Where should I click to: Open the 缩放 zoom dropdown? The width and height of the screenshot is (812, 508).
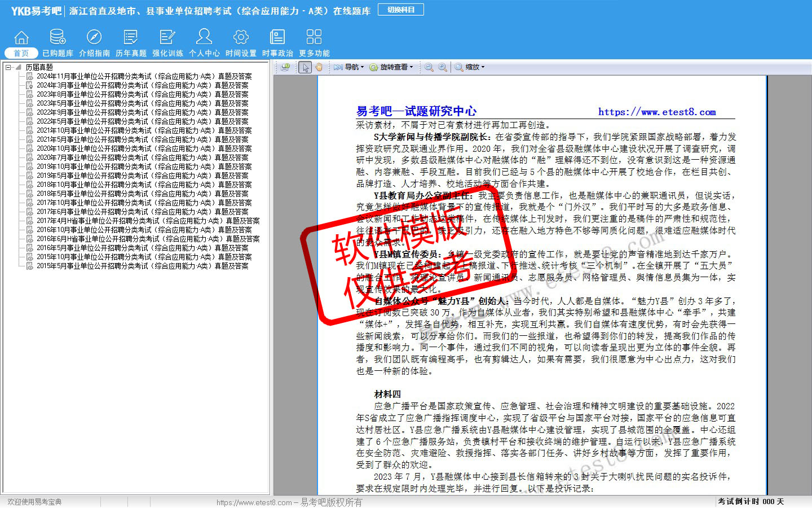click(470, 67)
